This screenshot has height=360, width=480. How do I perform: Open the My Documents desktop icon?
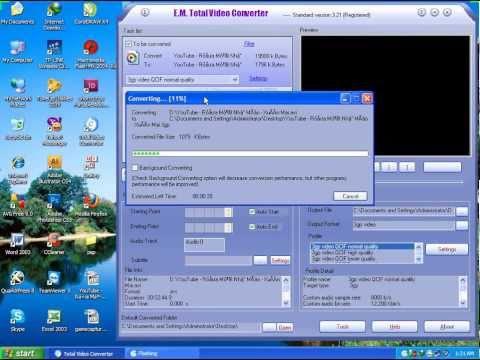[x=17, y=13]
